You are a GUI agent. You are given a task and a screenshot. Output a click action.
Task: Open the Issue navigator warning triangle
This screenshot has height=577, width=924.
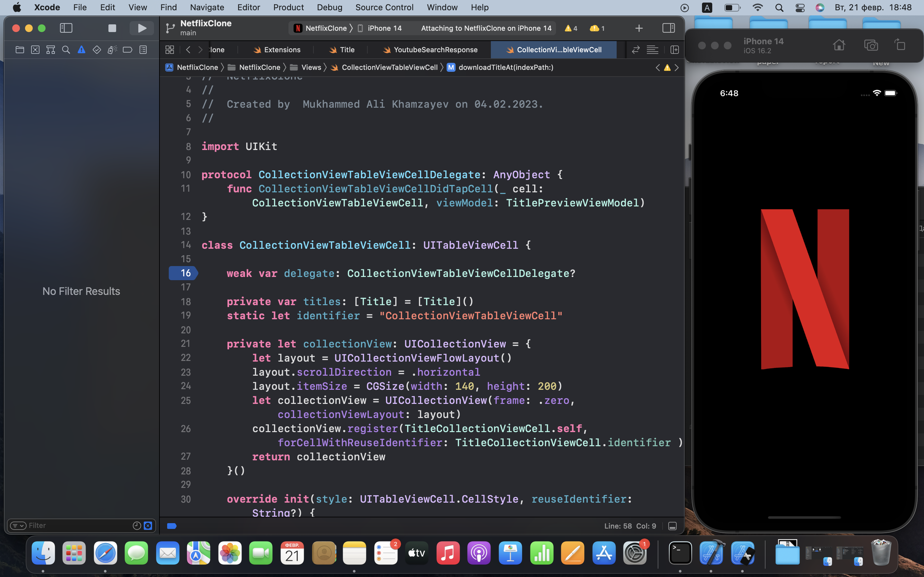tap(81, 50)
